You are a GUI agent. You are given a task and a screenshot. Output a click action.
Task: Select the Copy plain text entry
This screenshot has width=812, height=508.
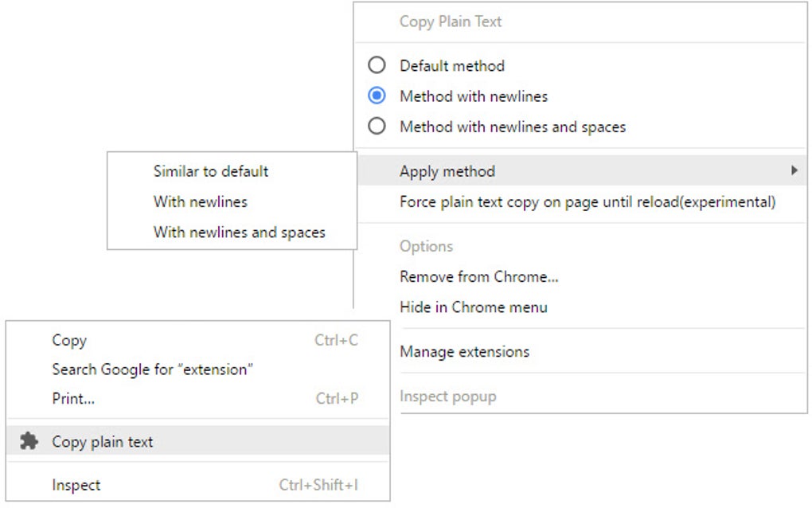pos(103,442)
